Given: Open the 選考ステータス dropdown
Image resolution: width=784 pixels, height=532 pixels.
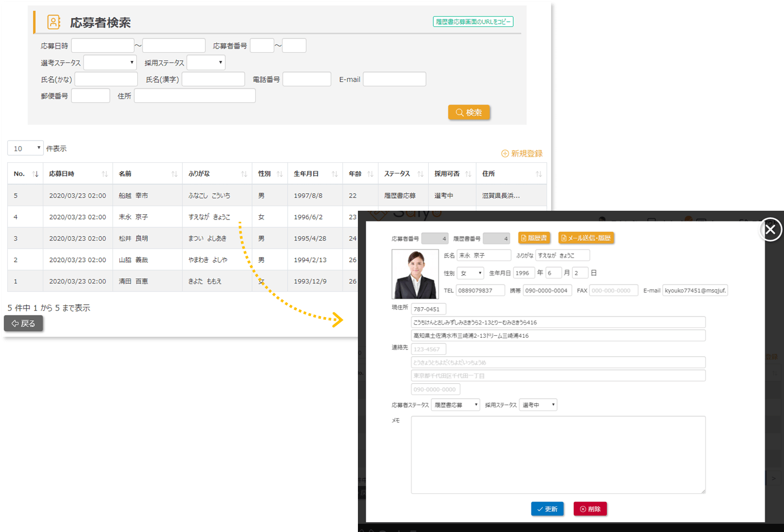Looking at the screenshot, I should pyautogui.click(x=110, y=62).
